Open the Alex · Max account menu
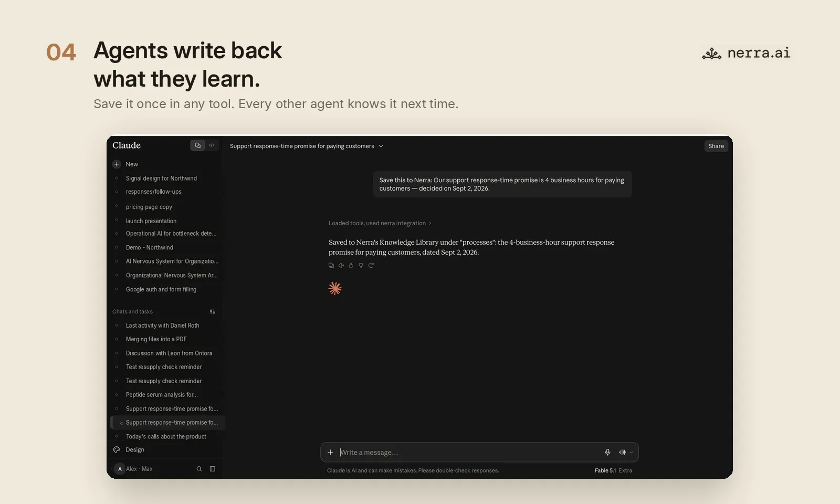 tap(139, 469)
